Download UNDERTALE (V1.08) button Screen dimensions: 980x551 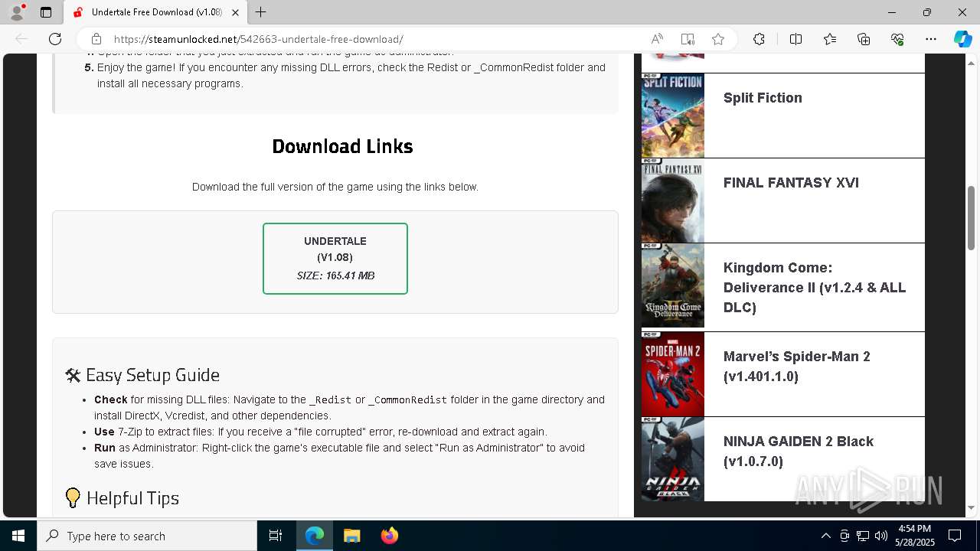point(335,259)
